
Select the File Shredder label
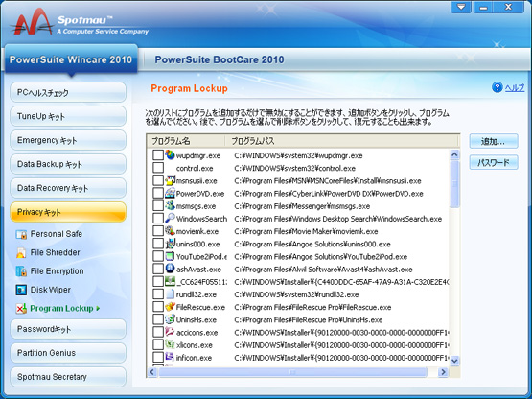[55, 252]
